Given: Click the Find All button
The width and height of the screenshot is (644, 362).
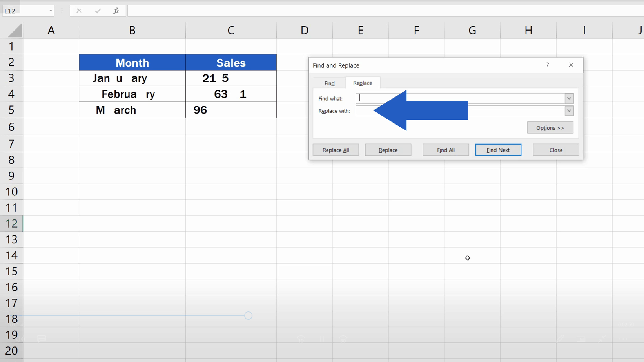Looking at the screenshot, I should click(445, 150).
